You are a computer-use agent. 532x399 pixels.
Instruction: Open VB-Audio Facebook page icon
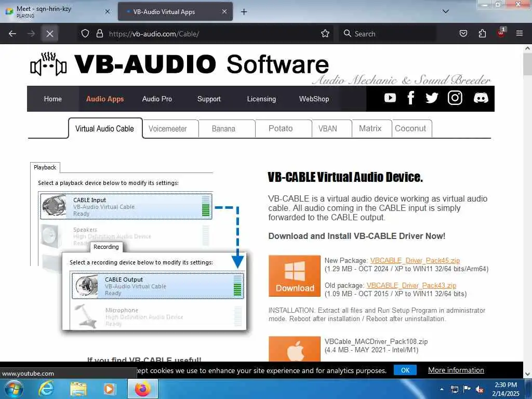(410, 98)
